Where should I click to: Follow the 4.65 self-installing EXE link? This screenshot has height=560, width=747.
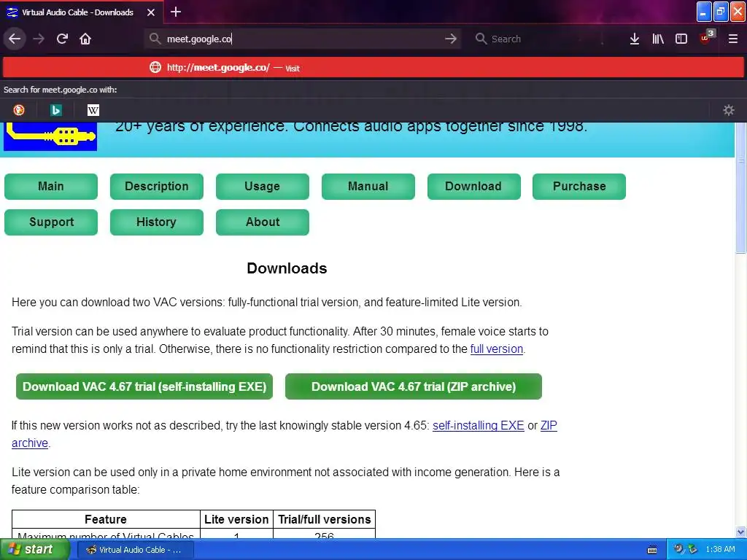(479, 426)
